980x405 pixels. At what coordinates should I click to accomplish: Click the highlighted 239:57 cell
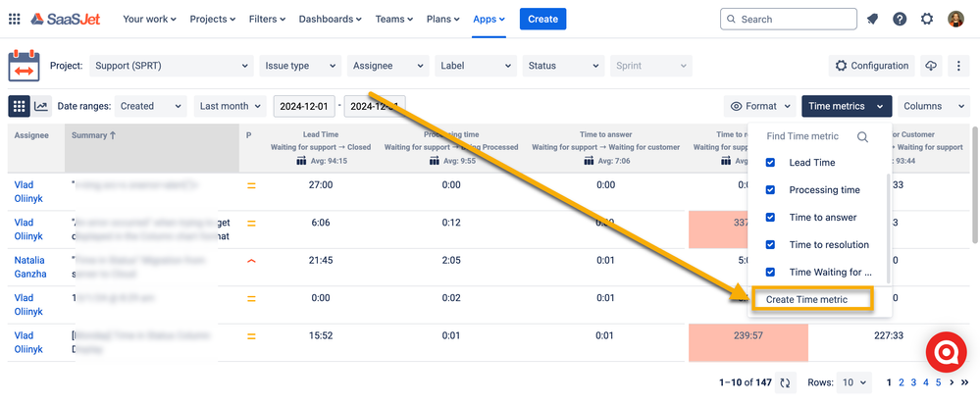pos(748,342)
